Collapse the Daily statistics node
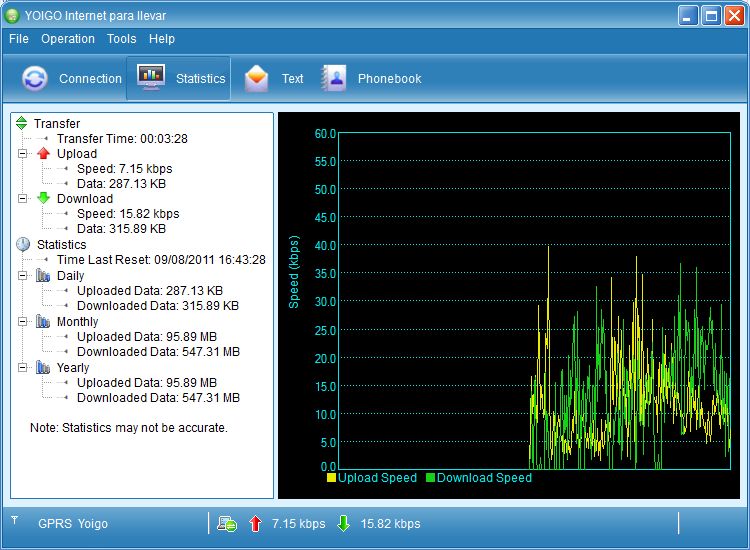Screen dimensions: 750x550 (22, 275)
